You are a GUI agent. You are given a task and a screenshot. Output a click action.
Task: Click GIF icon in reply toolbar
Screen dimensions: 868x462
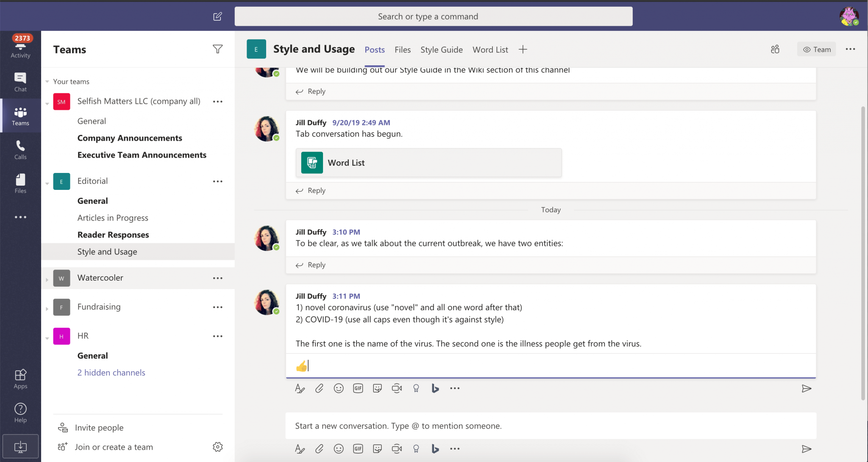(358, 388)
